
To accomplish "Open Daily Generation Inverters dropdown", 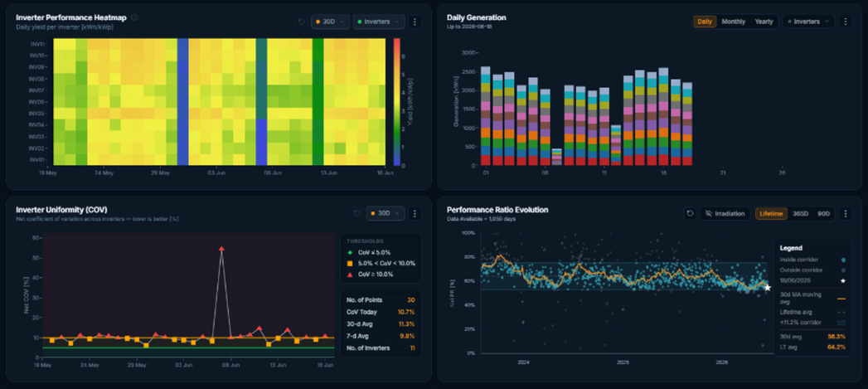I will coord(809,22).
